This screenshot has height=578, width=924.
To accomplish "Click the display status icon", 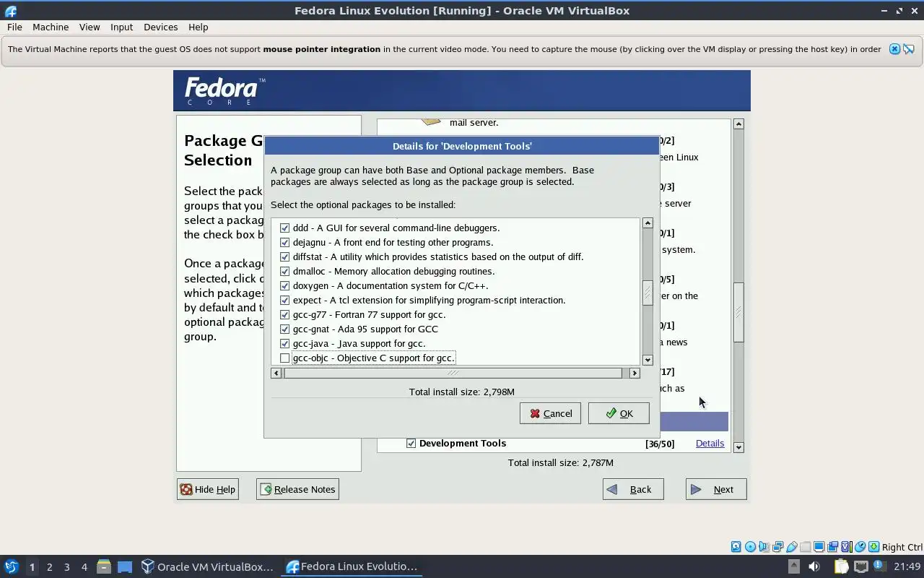I will tap(819, 547).
